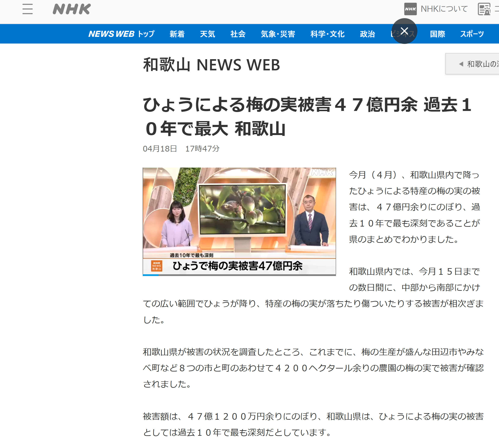This screenshot has width=499, height=448.
Task: Play the news video thumbnail
Action: 239,221
